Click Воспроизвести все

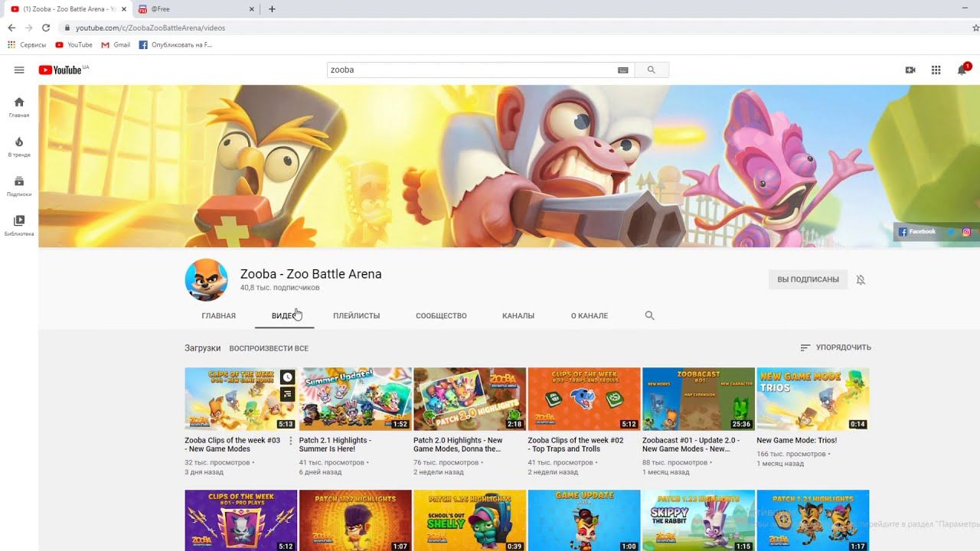[x=269, y=348]
